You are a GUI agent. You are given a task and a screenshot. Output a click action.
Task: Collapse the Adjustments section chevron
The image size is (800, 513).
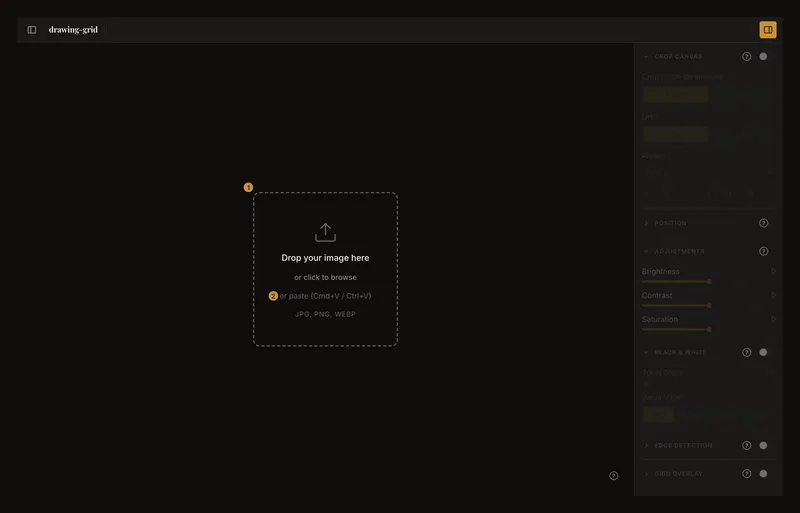pos(646,251)
